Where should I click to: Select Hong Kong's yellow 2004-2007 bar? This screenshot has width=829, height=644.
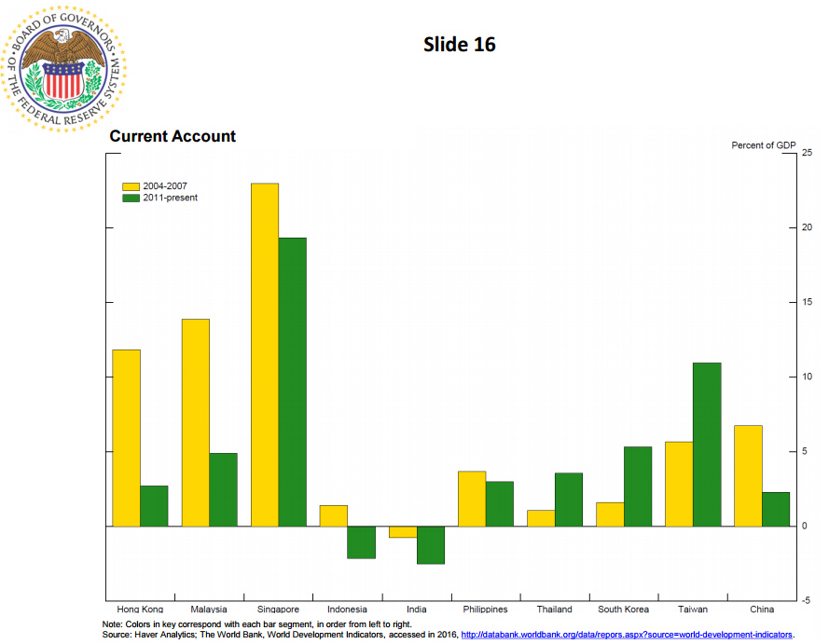tap(126, 437)
